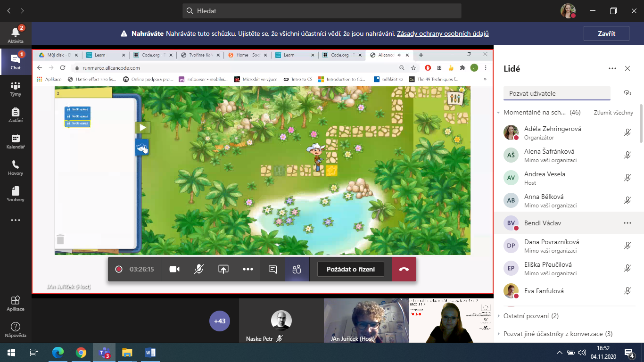Show the meeting conversation chat icon
The width and height of the screenshot is (644, 362).
pos(272,269)
